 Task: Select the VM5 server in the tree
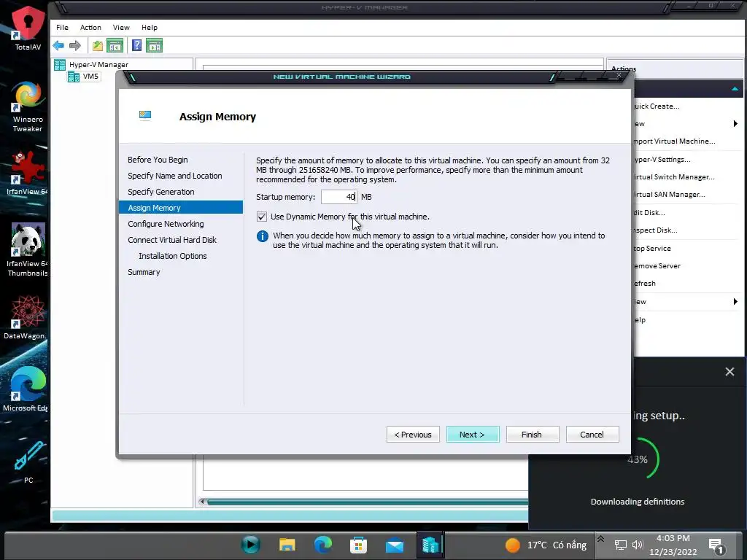pos(84,76)
